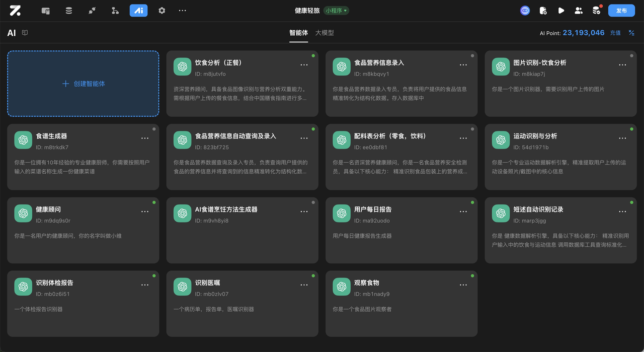The image size is (644, 352).
Task: Click the 识别医嘱 agent logo
Action: (182, 287)
